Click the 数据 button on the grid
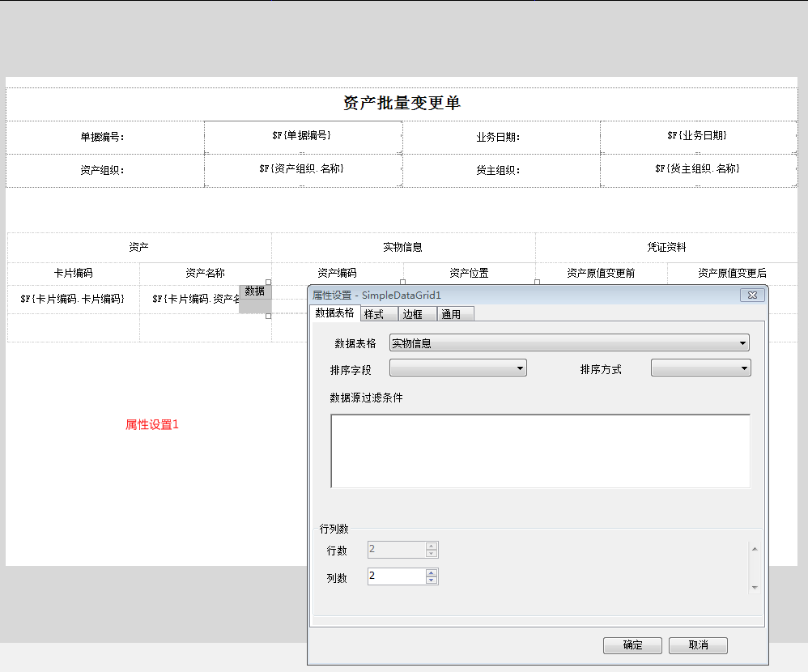Image resolution: width=808 pixels, height=672 pixels. [255, 292]
